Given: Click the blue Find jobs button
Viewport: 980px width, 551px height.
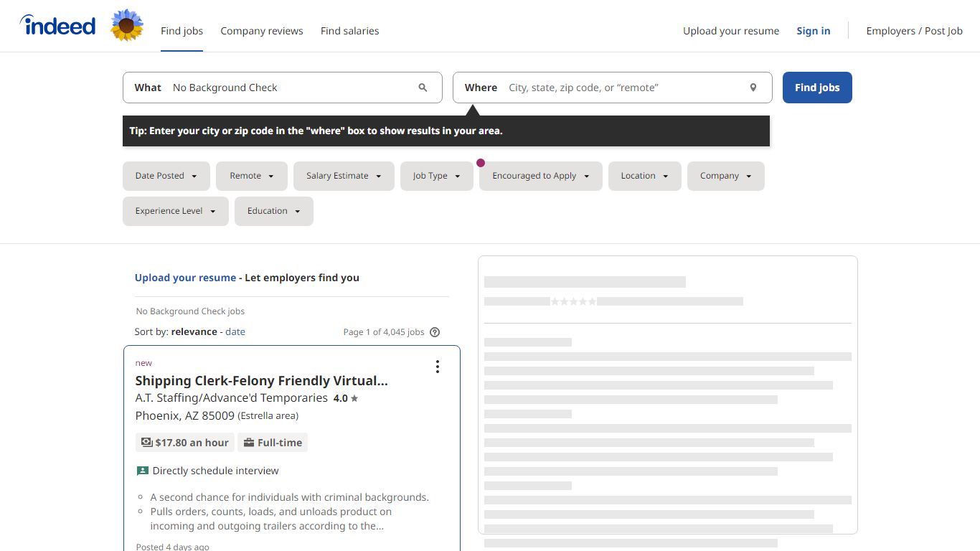Looking at the screenshot, I should coord(817,88).
